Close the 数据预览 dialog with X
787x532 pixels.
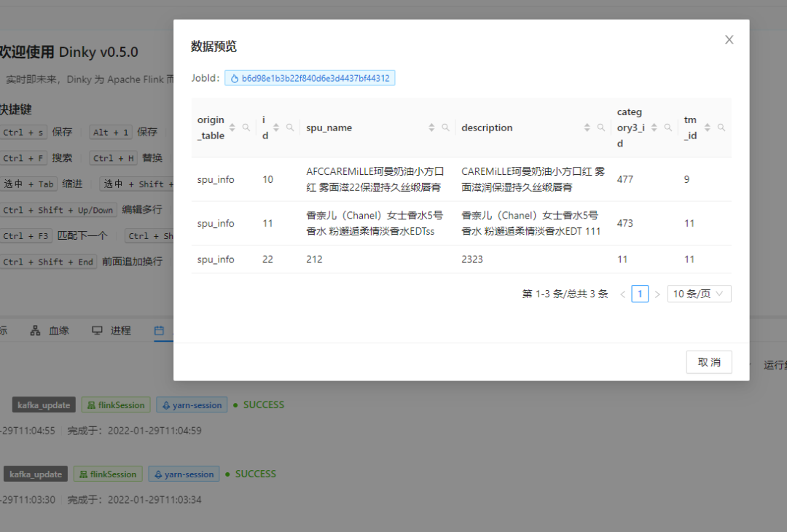(x=729, y=39)
